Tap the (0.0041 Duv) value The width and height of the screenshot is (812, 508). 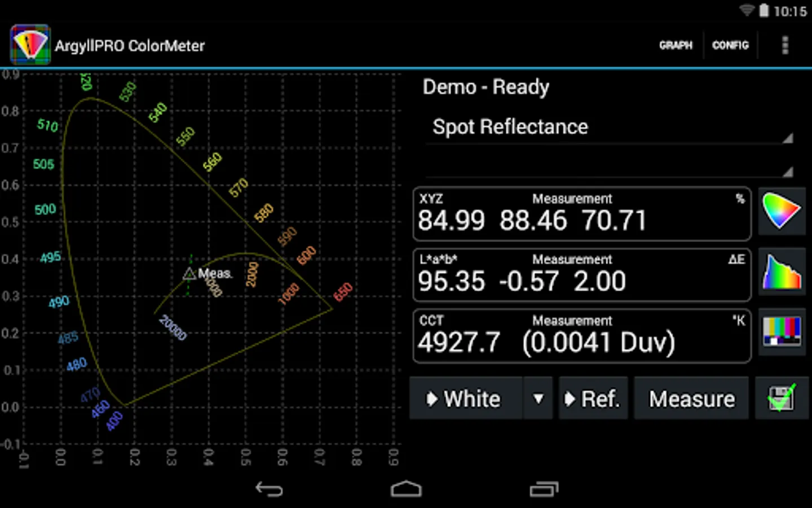[598, 343]
